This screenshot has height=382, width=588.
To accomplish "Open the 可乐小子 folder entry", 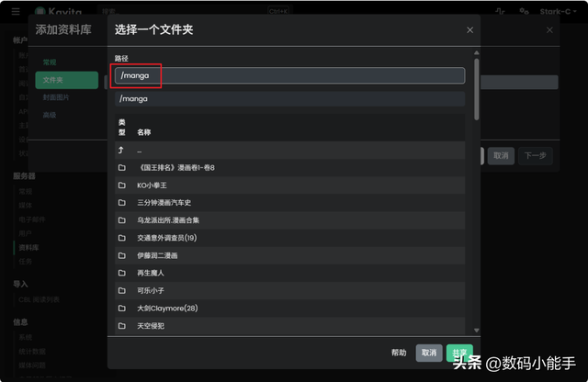I will (x=289, y=290).
